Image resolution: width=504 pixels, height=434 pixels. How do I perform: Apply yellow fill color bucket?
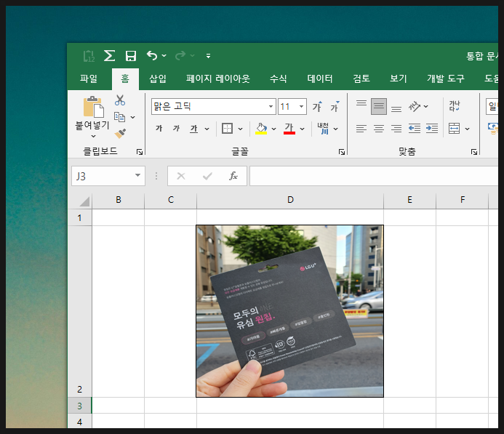[261, 129]
